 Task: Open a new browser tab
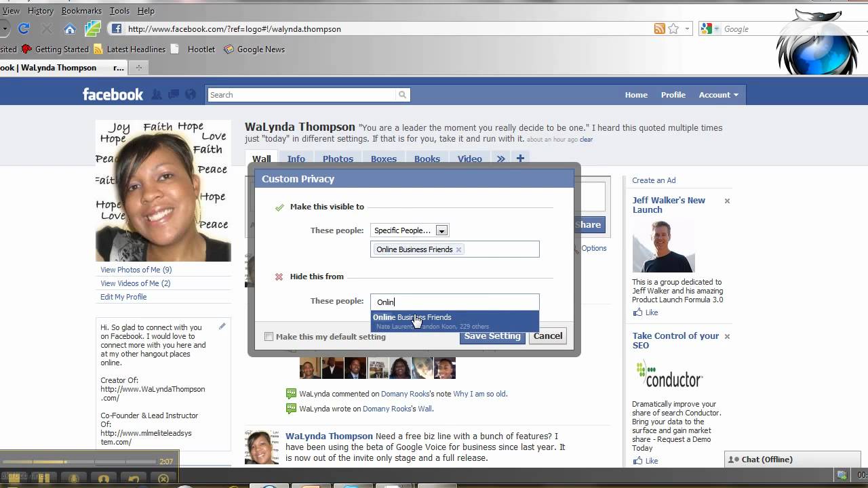[139, 67]
